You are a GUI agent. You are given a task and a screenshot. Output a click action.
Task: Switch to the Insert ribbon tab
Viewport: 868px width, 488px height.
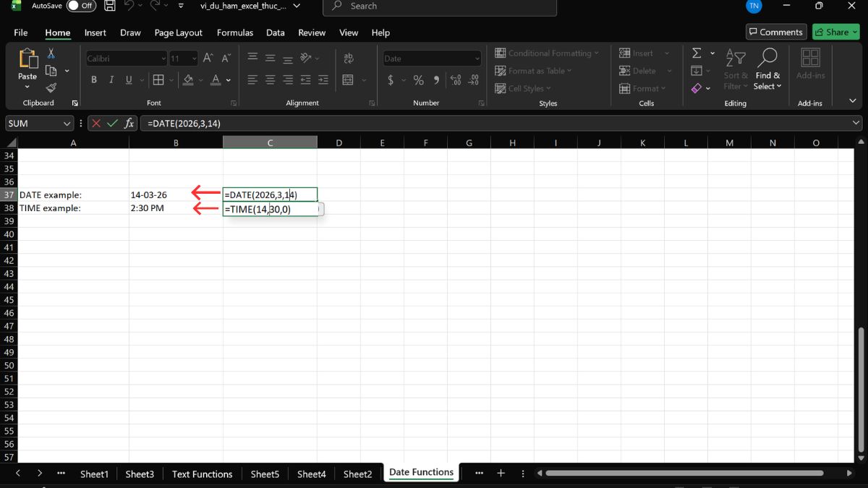(x=95, y=33)
